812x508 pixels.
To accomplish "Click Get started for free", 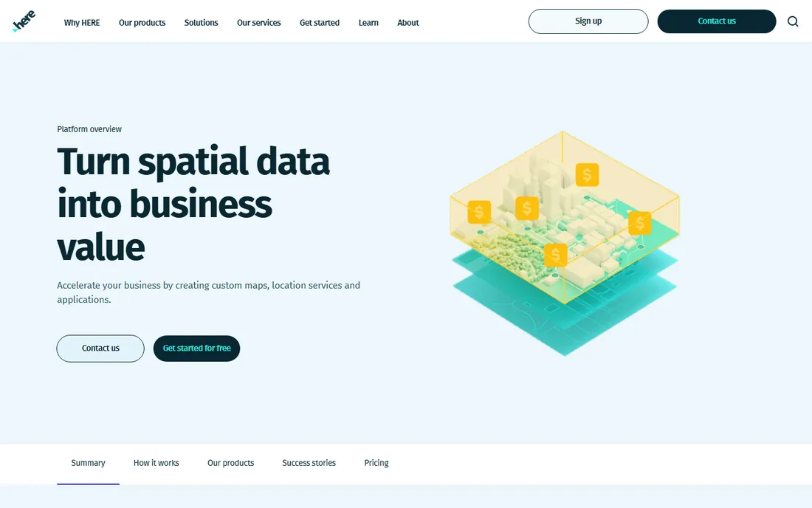I will point(197,349).
